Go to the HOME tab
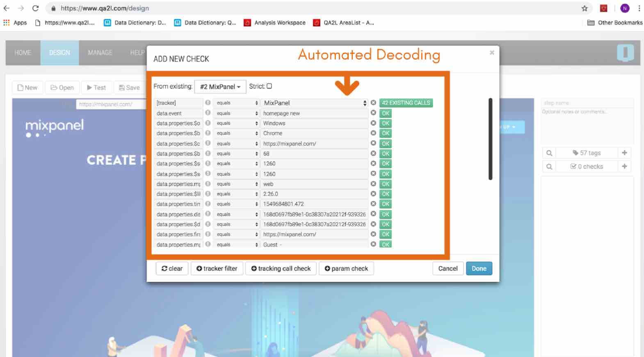Viewport: 644px width, 357px height. [x=23, y=53]
